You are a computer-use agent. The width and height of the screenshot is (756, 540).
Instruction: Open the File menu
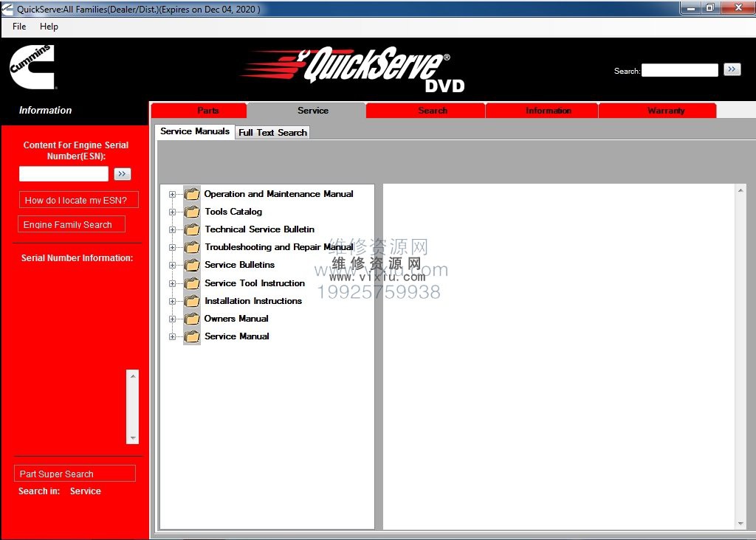(19, 27)
